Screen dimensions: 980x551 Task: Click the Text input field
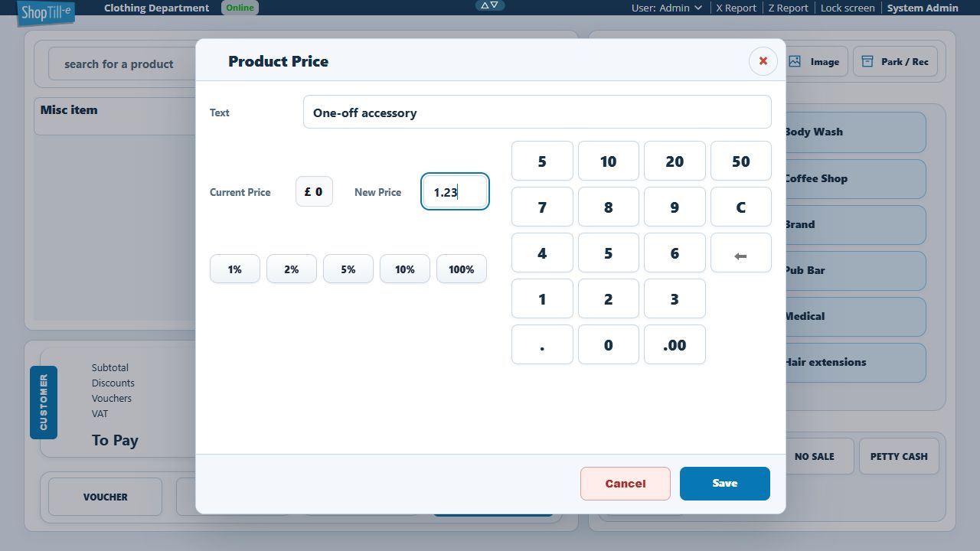pos(537,112)
